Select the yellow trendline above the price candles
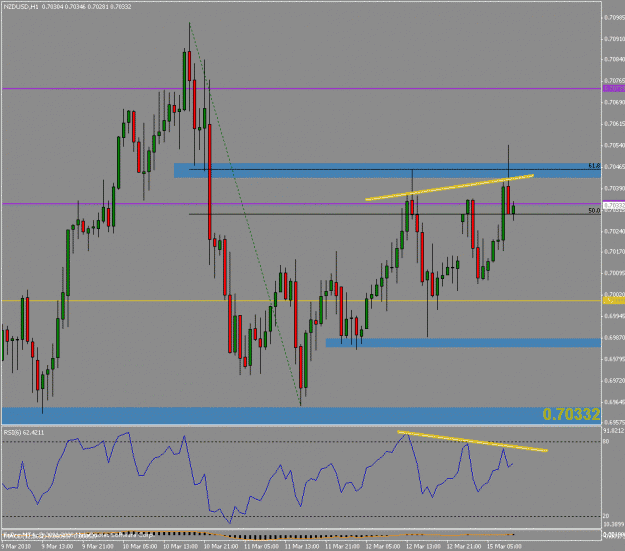 [450, 187]
